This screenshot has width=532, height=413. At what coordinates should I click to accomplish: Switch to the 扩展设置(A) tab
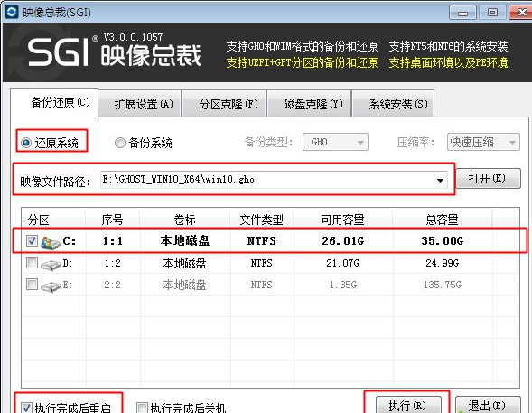[140, 104]
